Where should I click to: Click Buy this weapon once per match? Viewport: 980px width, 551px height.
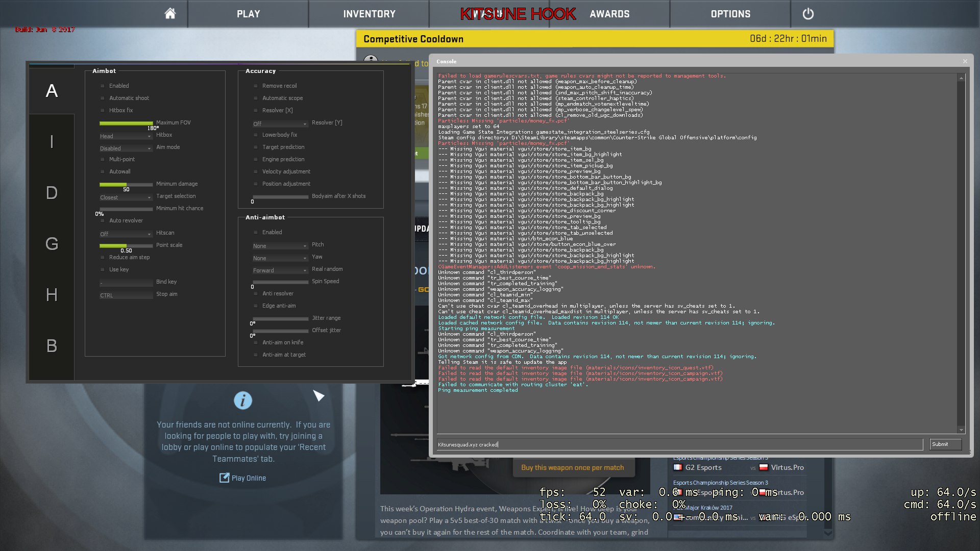(x=573, y=467)
